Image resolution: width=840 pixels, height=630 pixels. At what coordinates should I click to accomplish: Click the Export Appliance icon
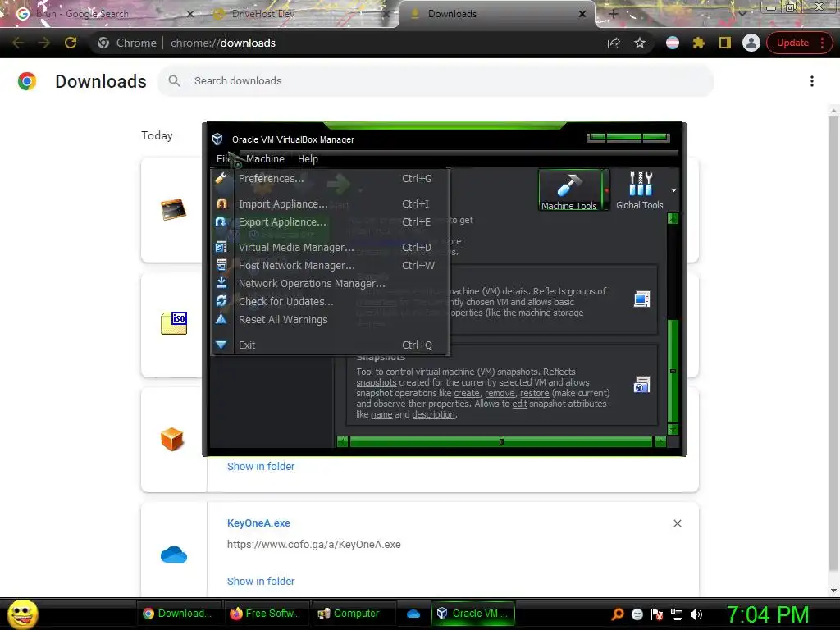click(221, 221)
